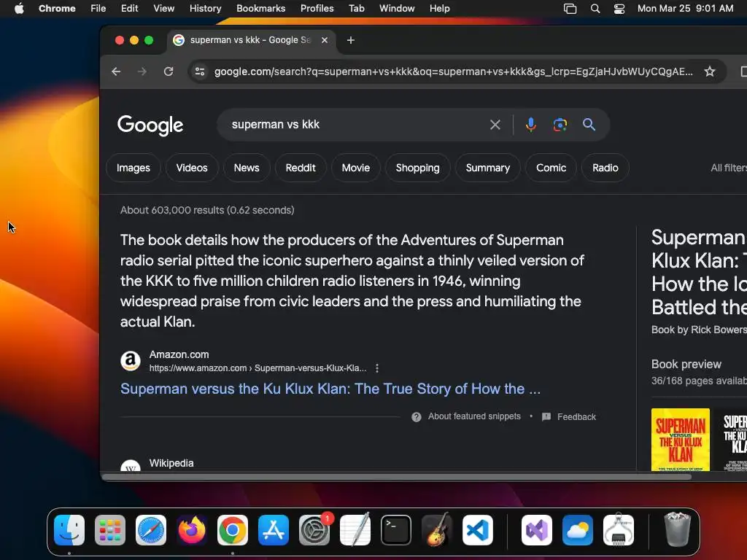Go back using the browser back arrow
Screen dimensions: 747x560
[x=116, y=71]
